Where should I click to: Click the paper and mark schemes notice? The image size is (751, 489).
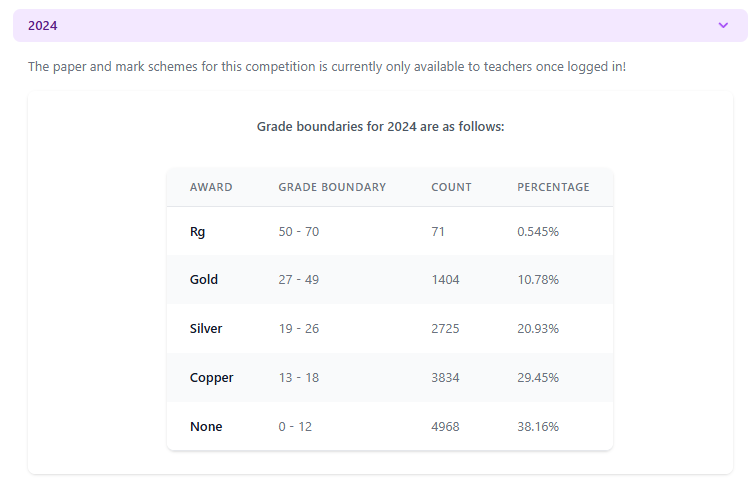pyautogui.click(x=327, y=67)
